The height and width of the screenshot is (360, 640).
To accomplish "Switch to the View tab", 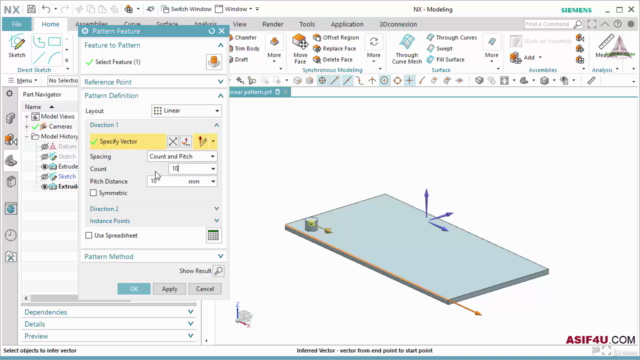I will [240, 24].
